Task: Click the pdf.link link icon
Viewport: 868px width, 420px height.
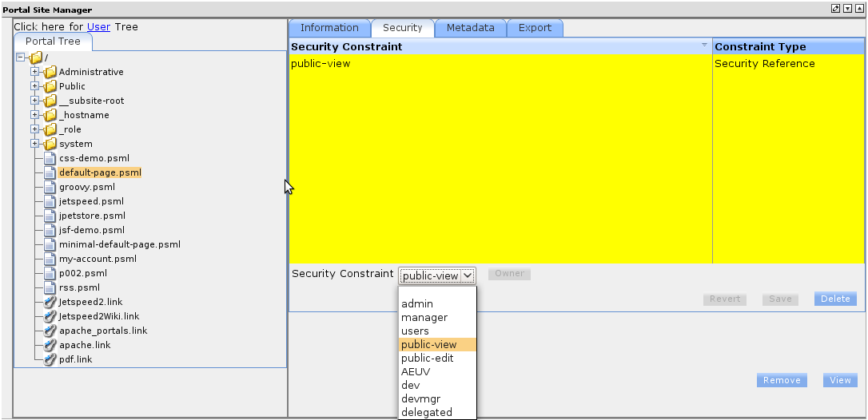Action: coord(50,359)
